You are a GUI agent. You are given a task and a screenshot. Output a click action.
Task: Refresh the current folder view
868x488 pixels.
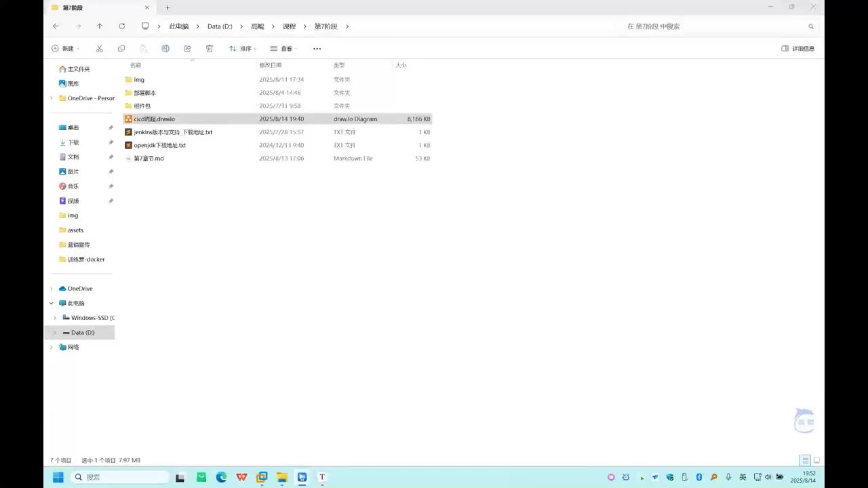point(122,26)
